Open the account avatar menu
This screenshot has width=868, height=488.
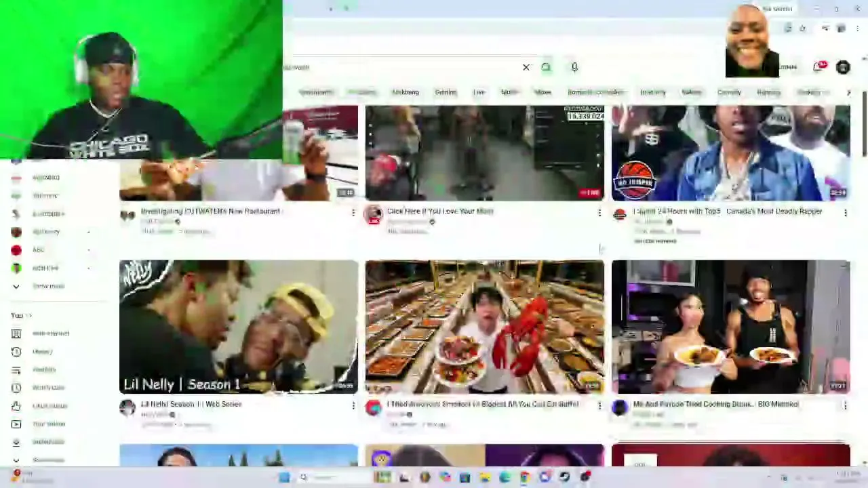click(x=843, y=67)
